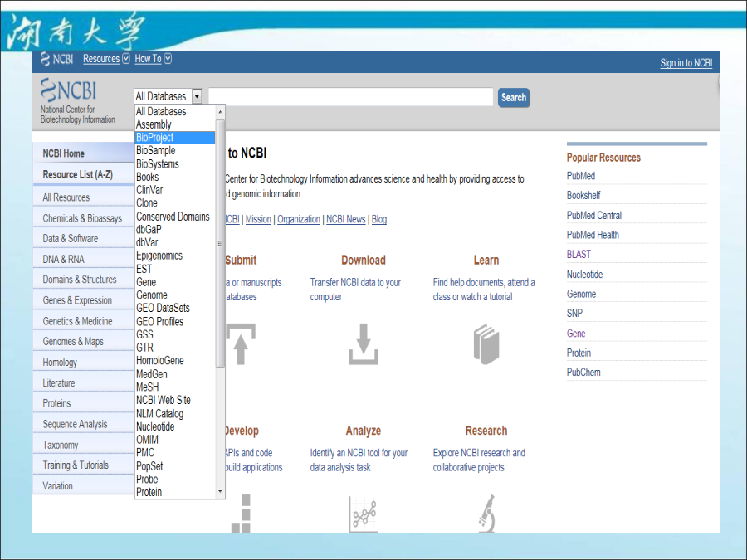747x560 pixels.
Task: Select EST from the database list
Action: pos(175,269)
